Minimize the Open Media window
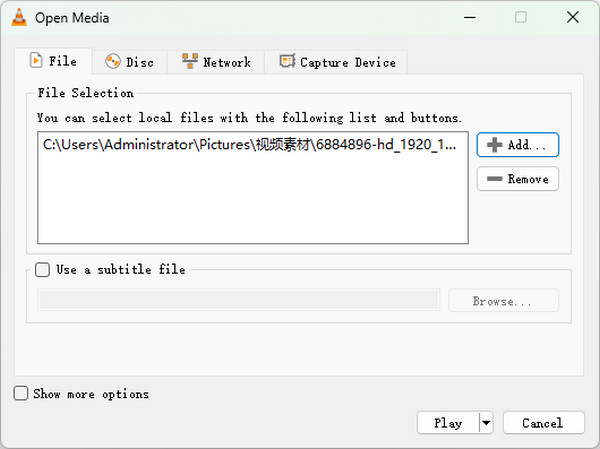The image size is (600, 449). click(x=470, y=17)
